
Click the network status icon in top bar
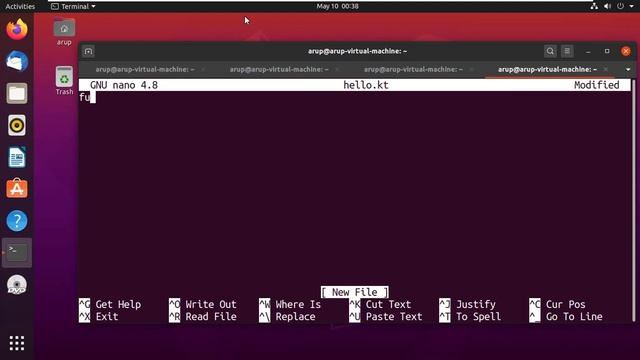point(594,6)
